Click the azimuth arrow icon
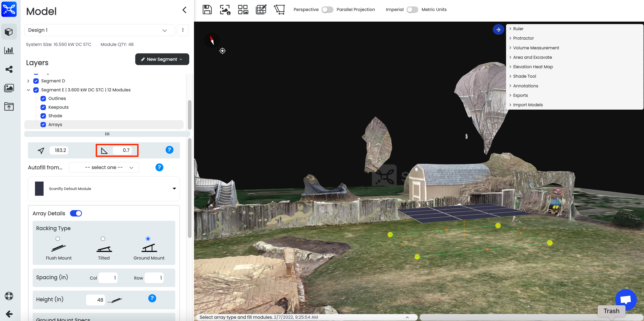Viewport: 644px width, 321px height. point(41,150)
